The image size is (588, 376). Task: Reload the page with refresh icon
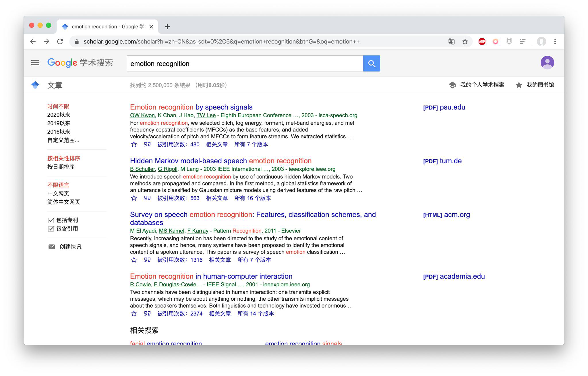pos(60,41)
